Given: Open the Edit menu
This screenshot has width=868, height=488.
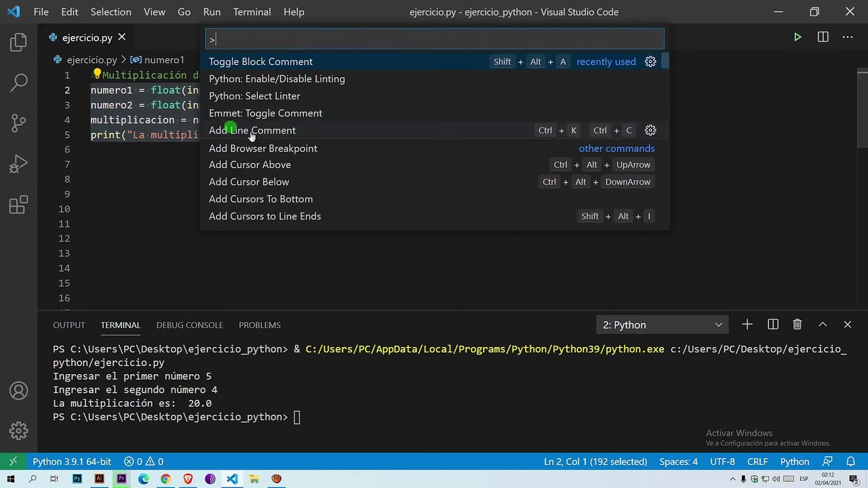Looking at the screenshot, I should (x=69, y=12).
